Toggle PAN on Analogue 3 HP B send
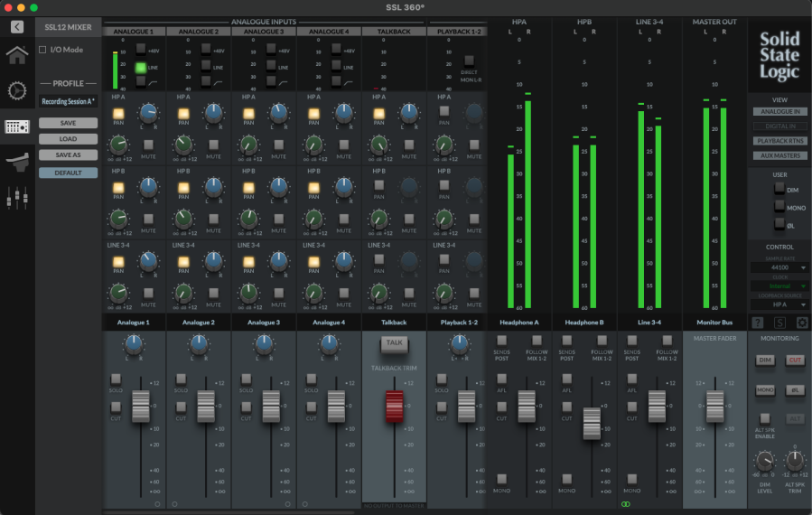 click(249, 188)
